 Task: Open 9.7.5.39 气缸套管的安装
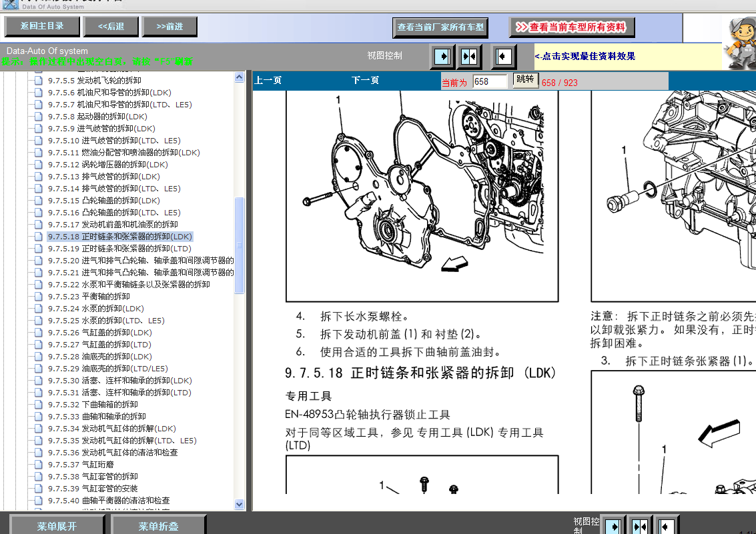[93, 489]
